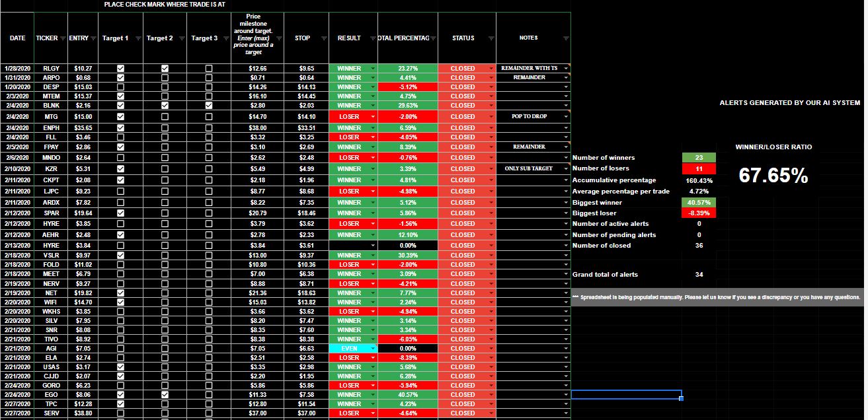Uncheck the Target 2 checkbox for EGO
The width and height of the screenshot is (868, 420).
click(165, 395)
